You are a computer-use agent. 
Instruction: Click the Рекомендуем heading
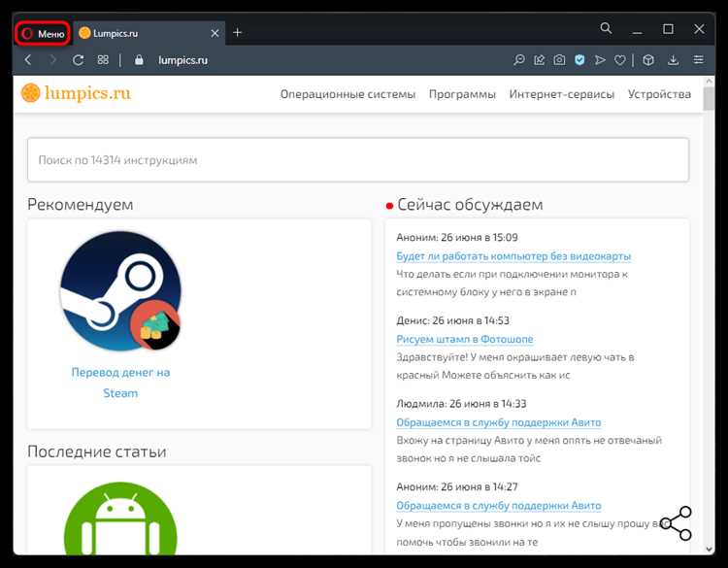(81, 204)
